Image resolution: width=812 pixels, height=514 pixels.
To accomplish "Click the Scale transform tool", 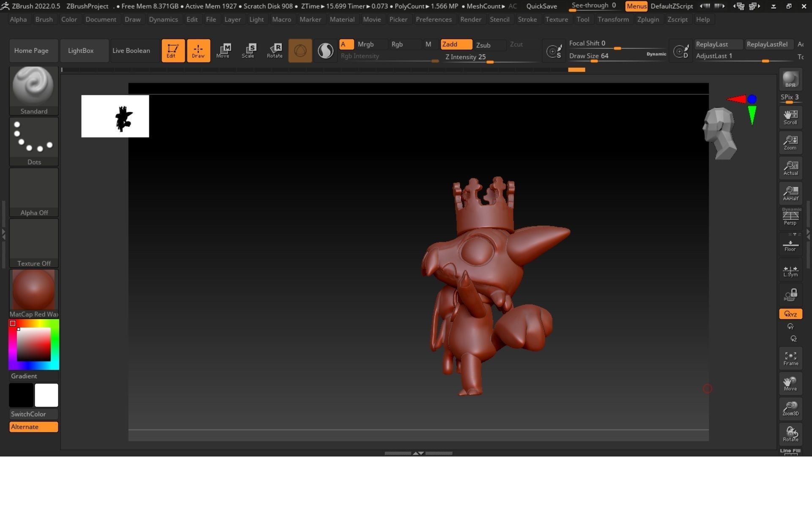I will 249,50.
